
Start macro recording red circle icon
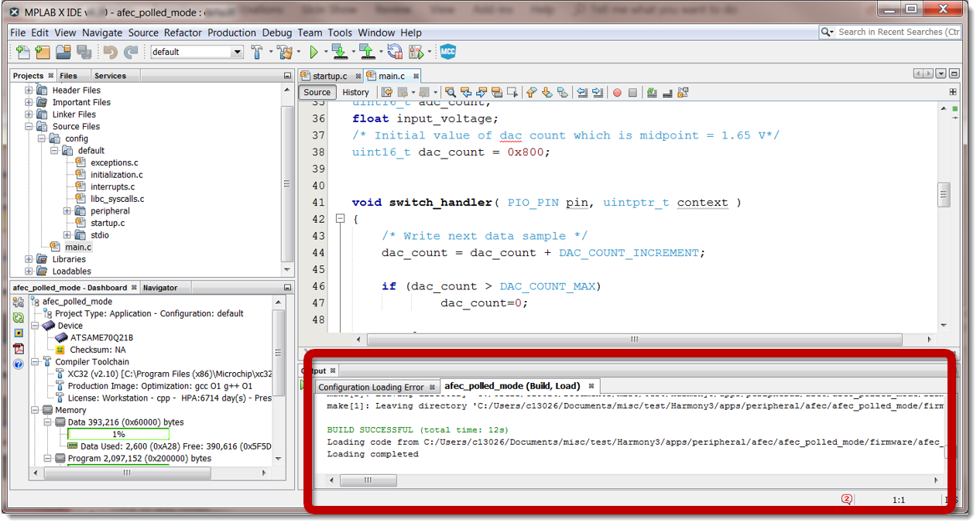pyautogui.click(x=617, y=92)
